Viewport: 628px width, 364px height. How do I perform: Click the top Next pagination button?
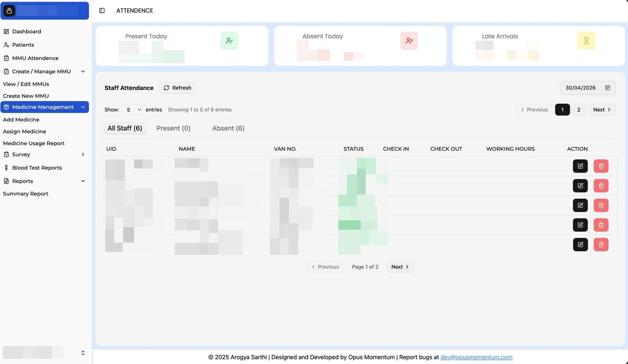click(x=602, y=110)
